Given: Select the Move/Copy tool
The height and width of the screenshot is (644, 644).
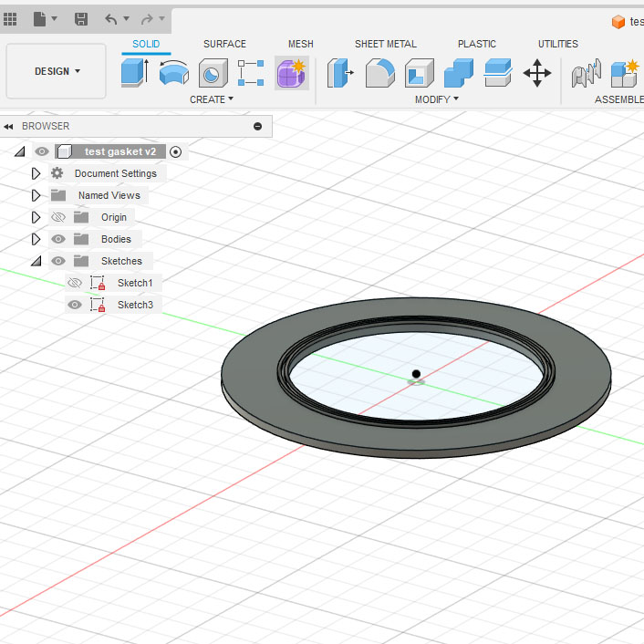Looking at the screenshot, I should coord(537,73).
